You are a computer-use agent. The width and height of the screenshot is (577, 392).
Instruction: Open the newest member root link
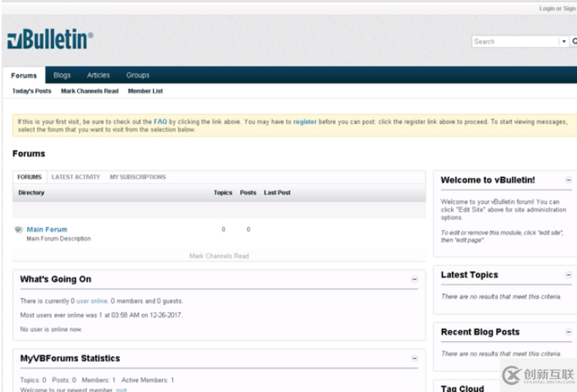point(121,390)
